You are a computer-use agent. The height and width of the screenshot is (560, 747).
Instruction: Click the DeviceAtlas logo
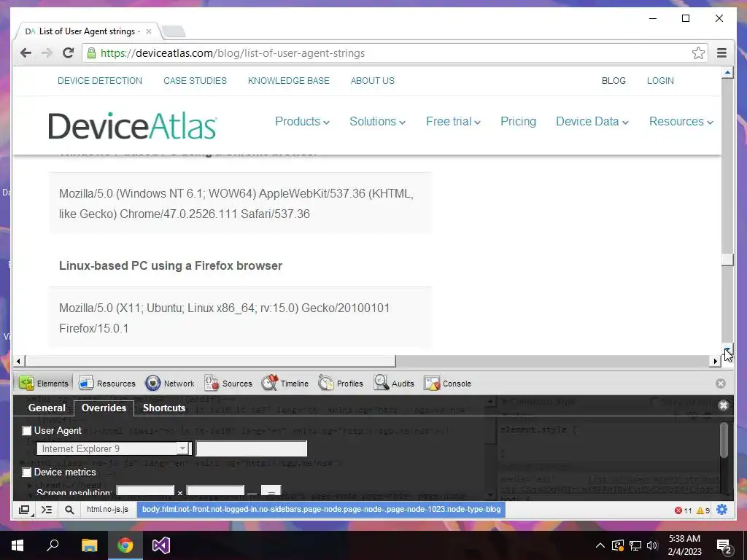coord(133,125)
